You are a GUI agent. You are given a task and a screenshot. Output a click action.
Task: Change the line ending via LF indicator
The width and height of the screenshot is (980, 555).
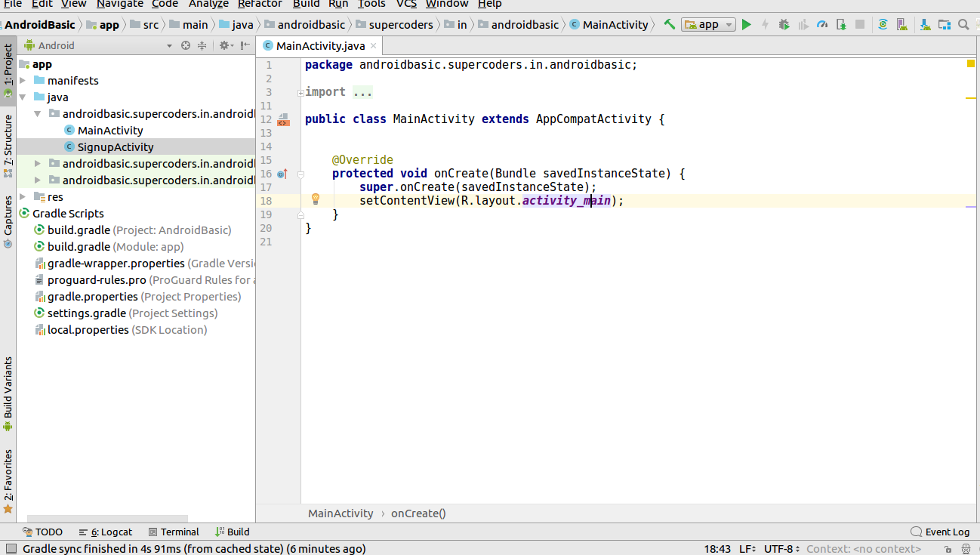click(746, 549)
